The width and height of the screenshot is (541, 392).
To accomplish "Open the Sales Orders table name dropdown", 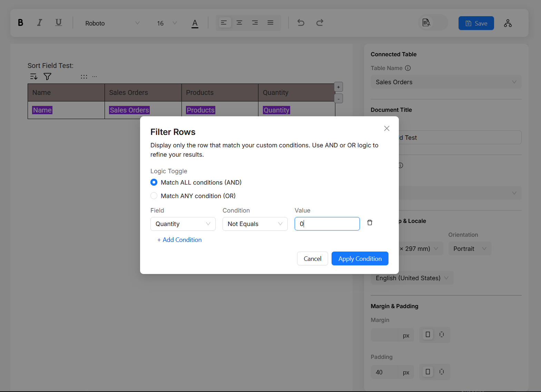I will pyautogui.click(x=446, y=82).
